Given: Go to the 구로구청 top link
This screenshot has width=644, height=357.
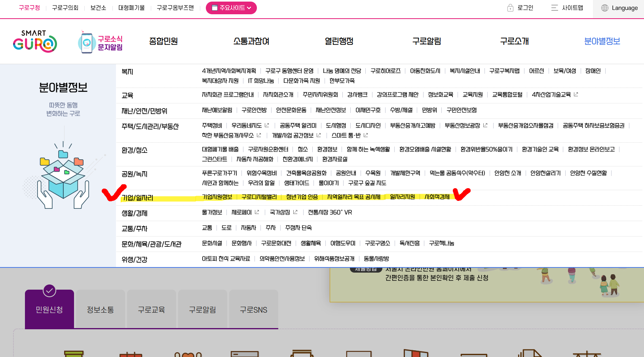Looking at the screenshot, I should coord(30,8).
